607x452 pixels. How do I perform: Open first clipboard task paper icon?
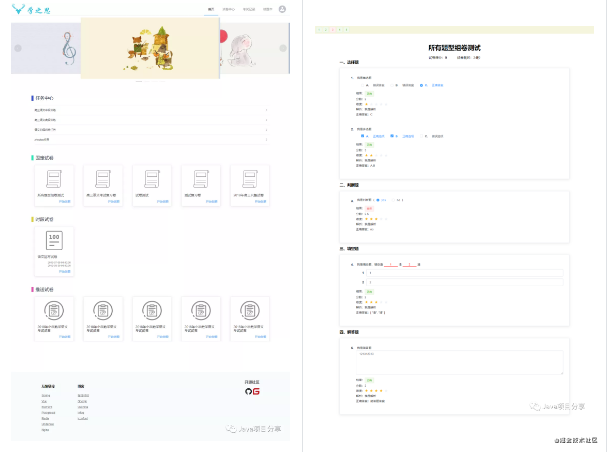tap(54, 310)
